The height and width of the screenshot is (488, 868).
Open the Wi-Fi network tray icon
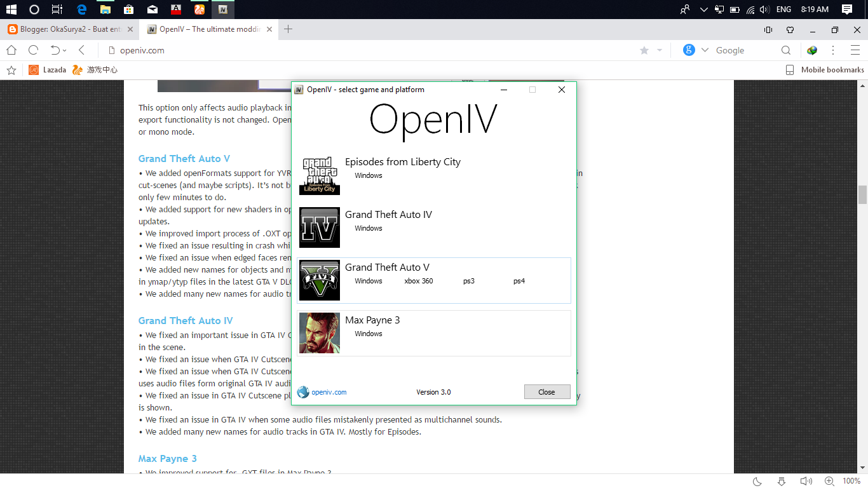coord(750,10)
